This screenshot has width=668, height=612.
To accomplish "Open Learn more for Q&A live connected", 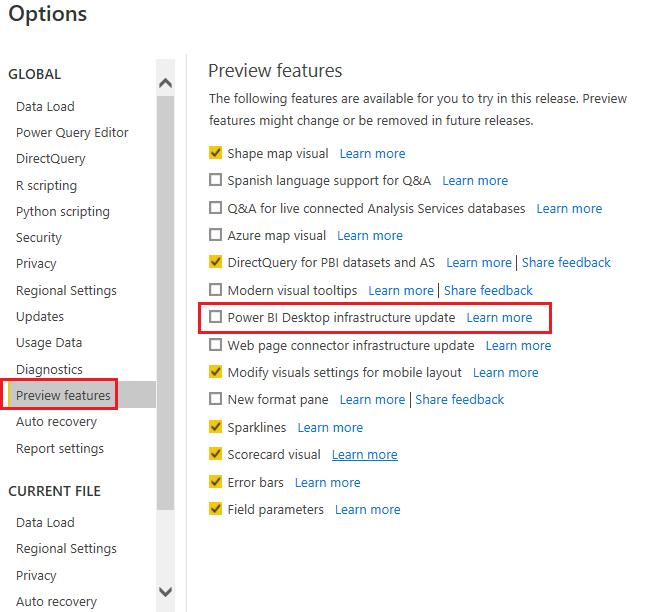I will (x=569, y=209).
